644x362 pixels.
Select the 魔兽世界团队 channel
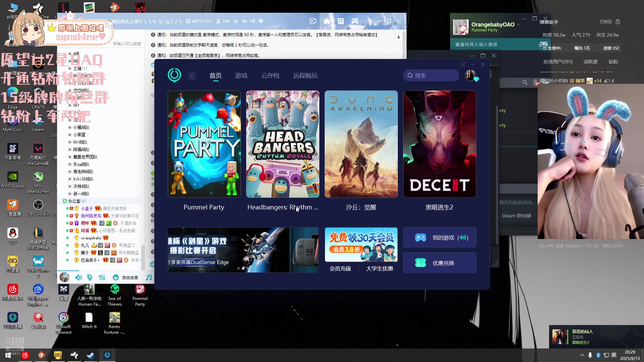[x=85, y=157]
